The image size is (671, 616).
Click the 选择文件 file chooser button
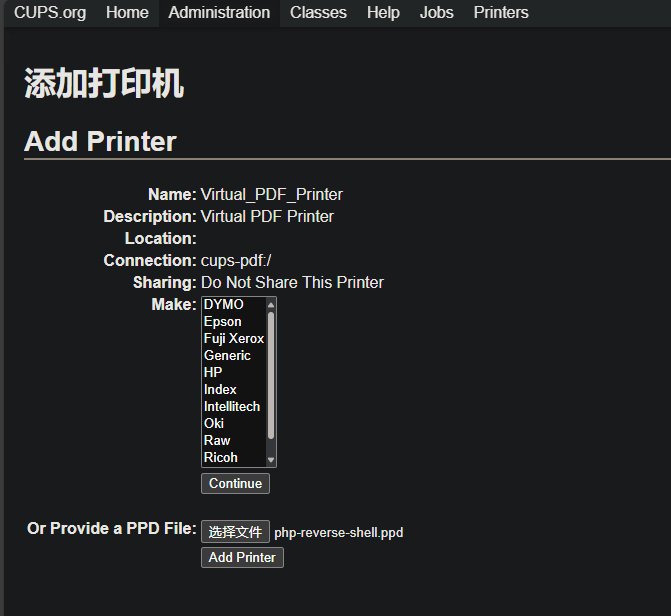coord(235,532)
